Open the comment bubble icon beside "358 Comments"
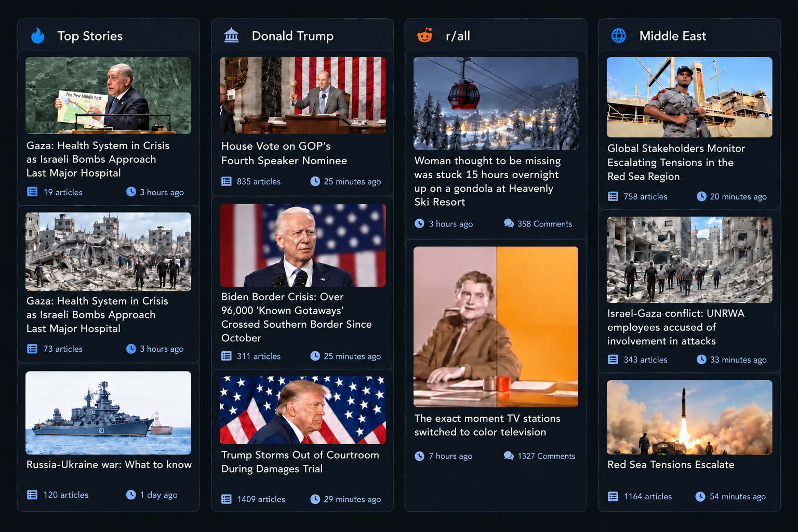798x532 pixels. (509, 223)
